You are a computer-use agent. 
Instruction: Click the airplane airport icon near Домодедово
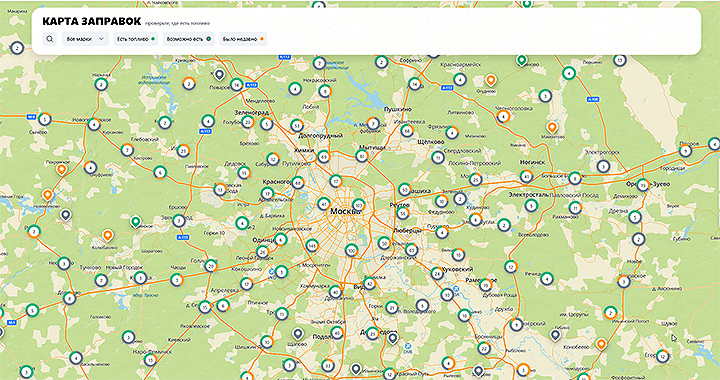point(407,346)
